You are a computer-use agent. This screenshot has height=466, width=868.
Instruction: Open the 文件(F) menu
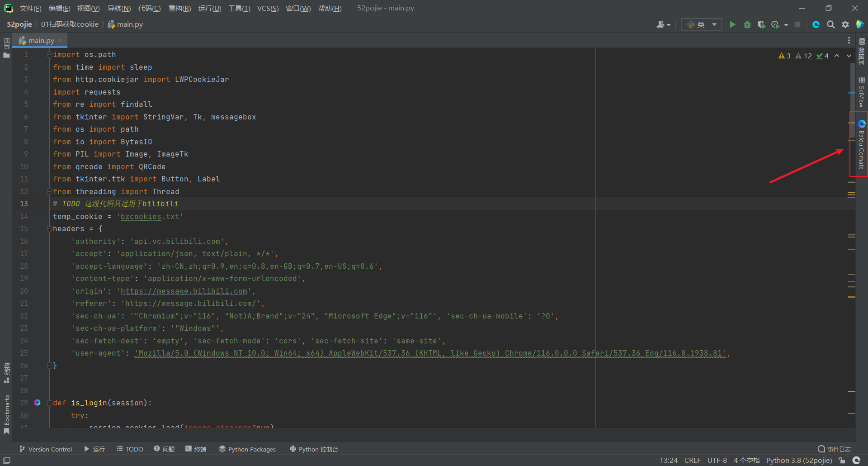coord(30,8)
